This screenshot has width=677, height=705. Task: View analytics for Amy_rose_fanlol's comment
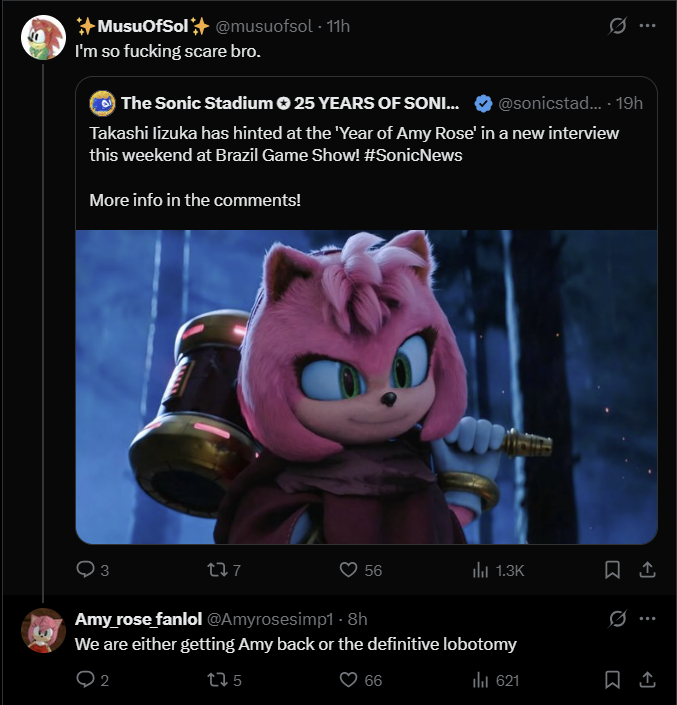(480, 680)
